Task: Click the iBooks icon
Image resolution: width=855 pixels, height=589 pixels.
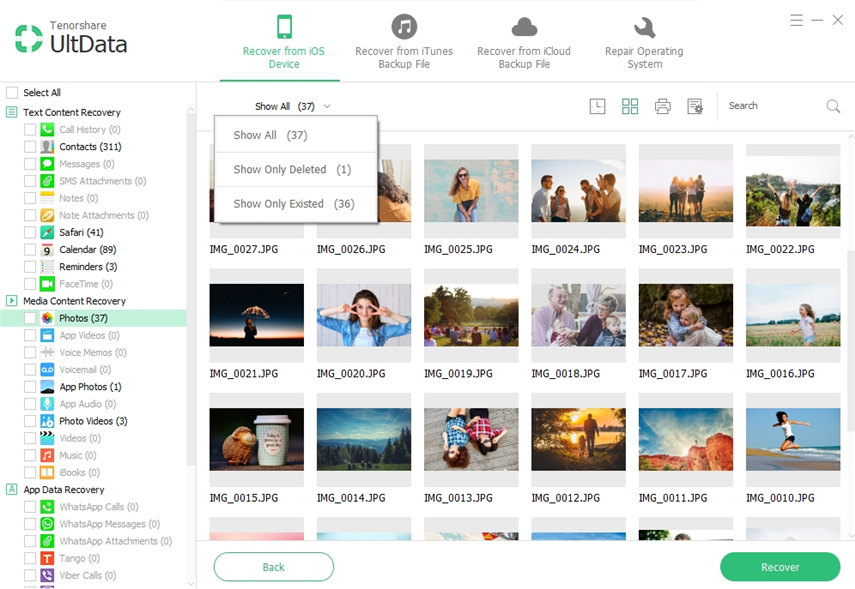Action: pyautogui.click(x=47, y=472)
